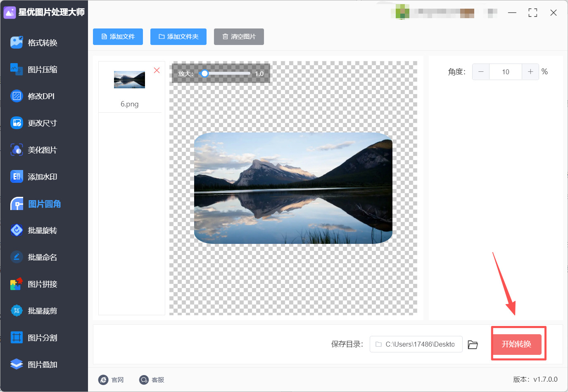Start conversion with 开始转换 button
The width and height of the screenshot is (568, 392).
coord(516,344)
